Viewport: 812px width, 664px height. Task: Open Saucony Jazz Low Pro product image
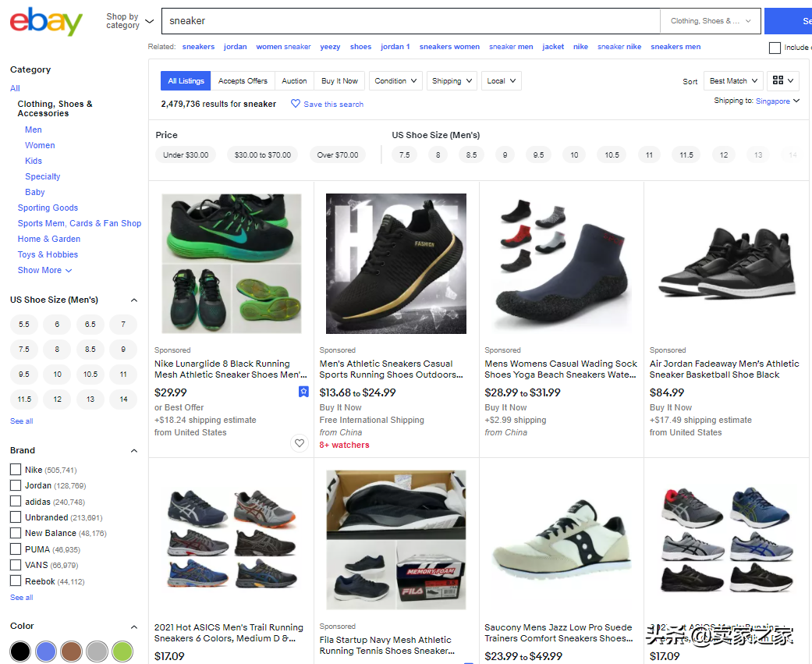562,540
